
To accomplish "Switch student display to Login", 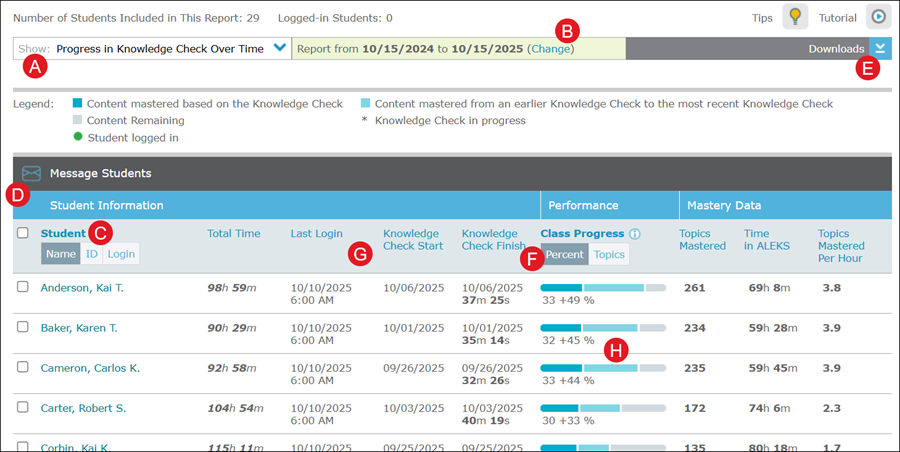I will point(121,254).
